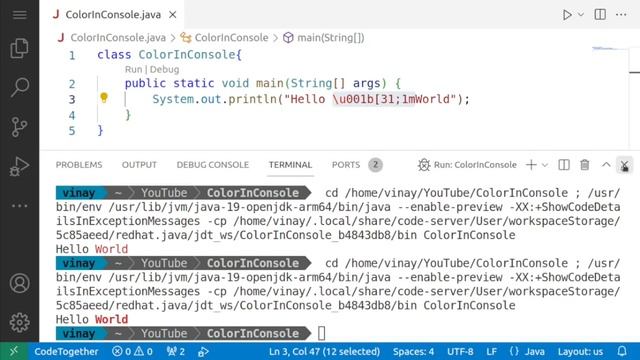This screenshot has height=360, width=640.
Task: Click ColorInConsole.java in the breadcrumb
Action: pos(118,38)
